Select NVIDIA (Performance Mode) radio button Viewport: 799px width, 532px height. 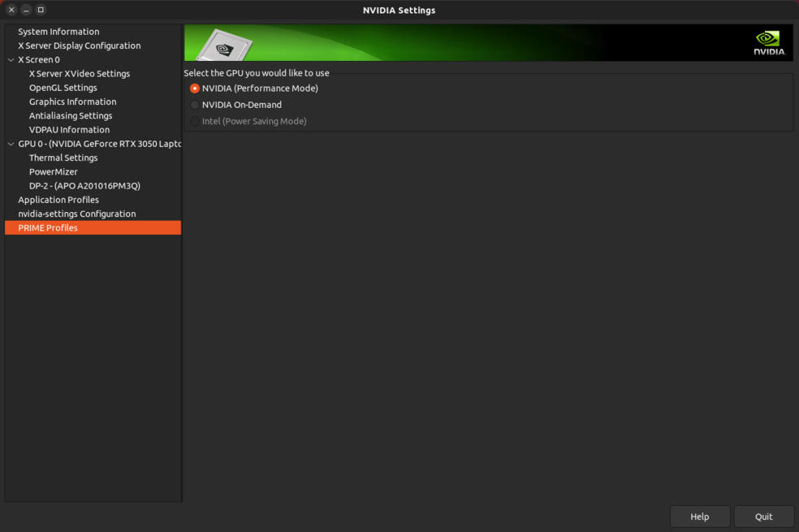pyautogui.click(x=195, y=89)
